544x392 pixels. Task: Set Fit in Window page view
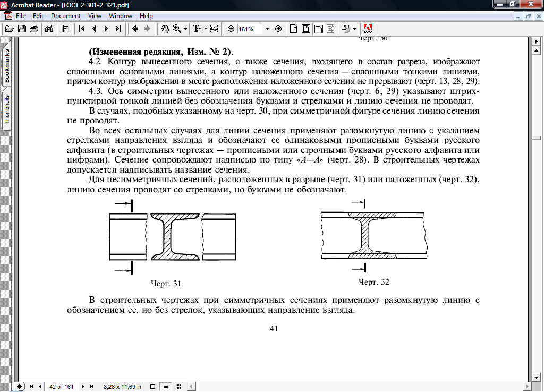306,29
